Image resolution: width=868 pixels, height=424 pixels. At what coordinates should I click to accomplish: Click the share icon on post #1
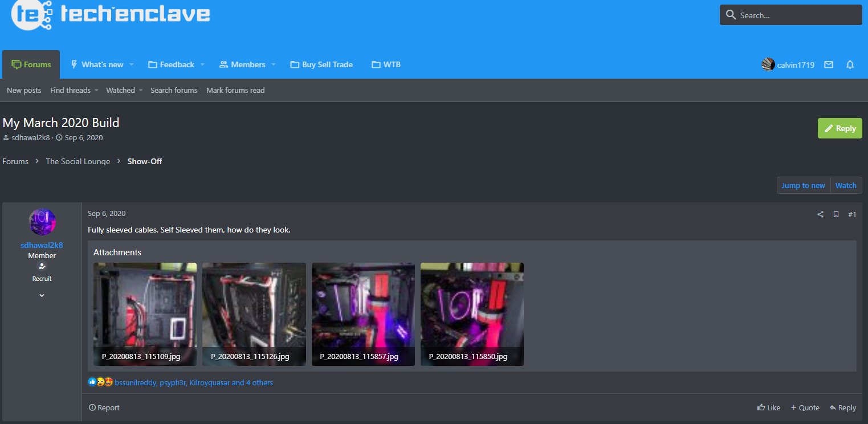coord(821,214)
